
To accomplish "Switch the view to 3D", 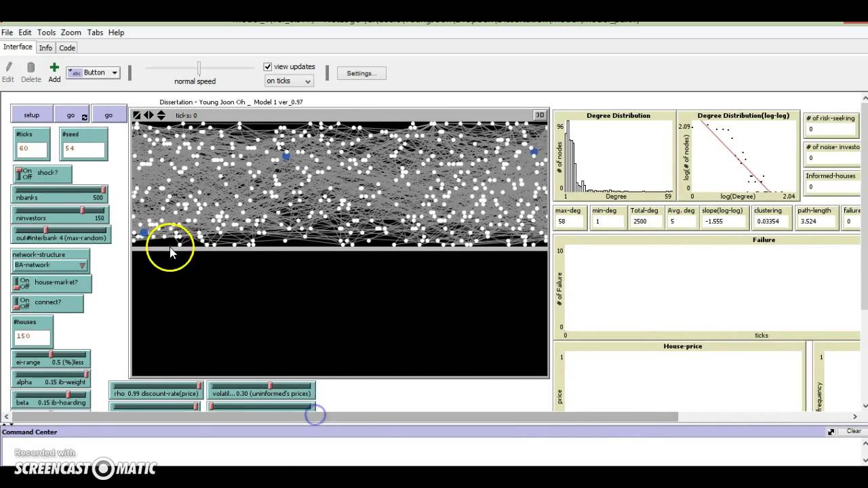I will [540, 115].
